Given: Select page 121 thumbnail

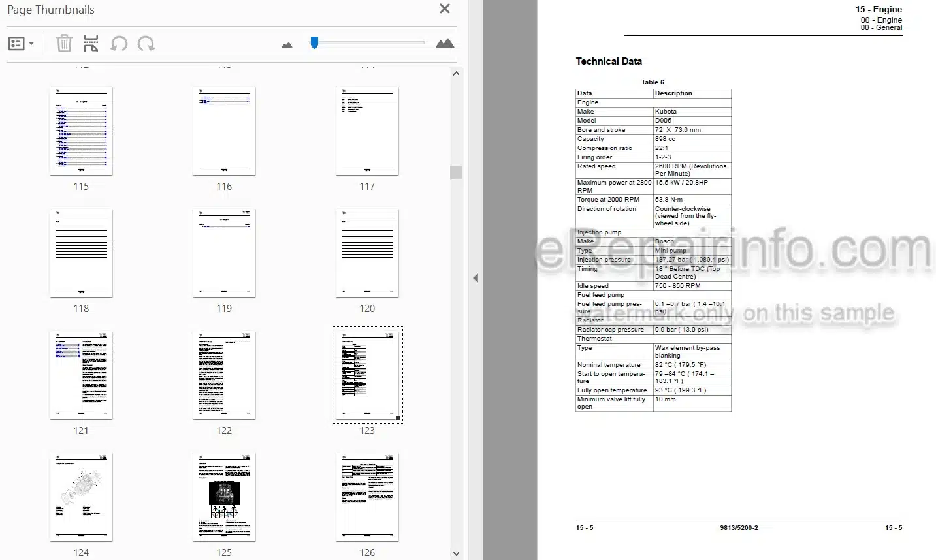Looking at the screenshot, I should 81,375.
